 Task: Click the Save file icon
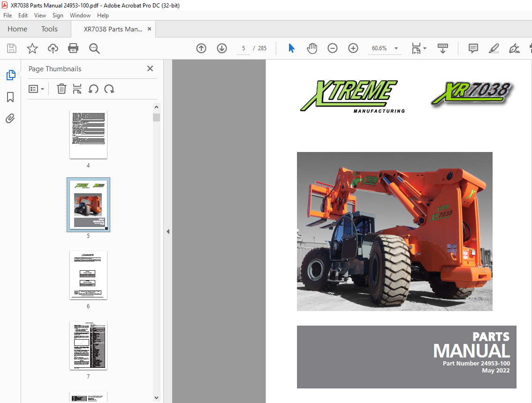[x=12, y=48]
